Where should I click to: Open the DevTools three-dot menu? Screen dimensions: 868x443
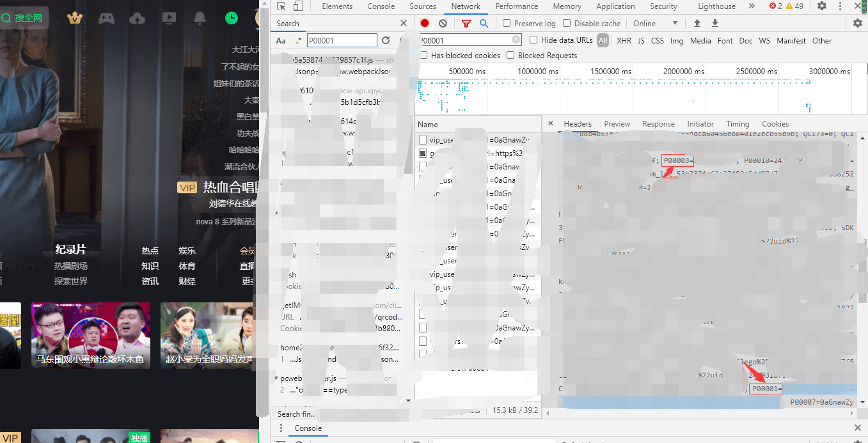841,6
